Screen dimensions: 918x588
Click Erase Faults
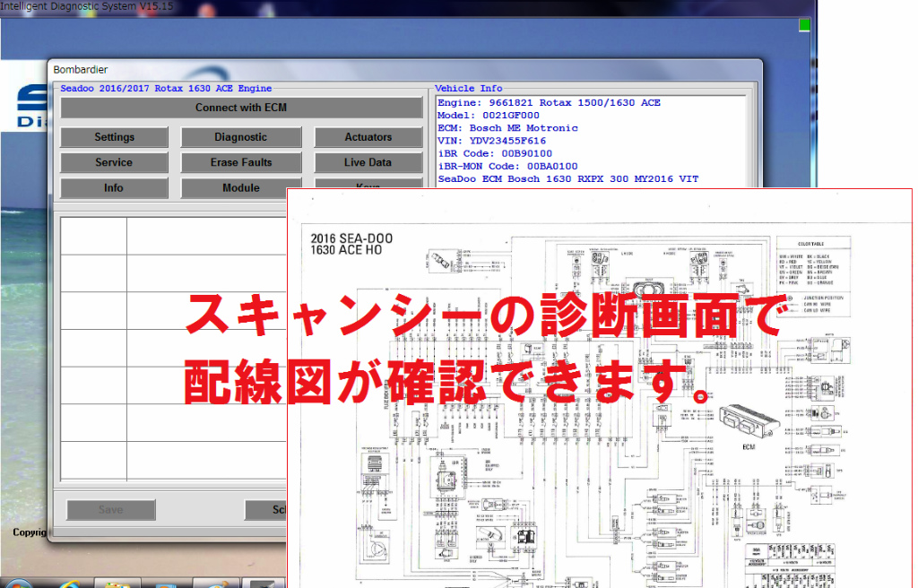(240, 162)
